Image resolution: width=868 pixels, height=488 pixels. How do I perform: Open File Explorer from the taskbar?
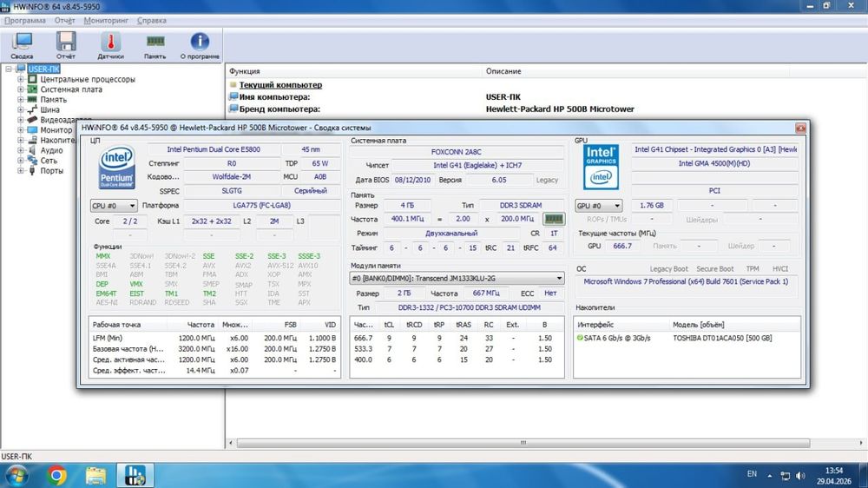click(95, 476)
